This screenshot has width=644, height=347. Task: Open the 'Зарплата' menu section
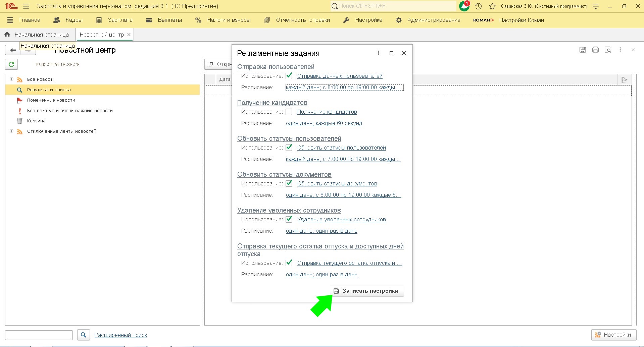[114, 20]
